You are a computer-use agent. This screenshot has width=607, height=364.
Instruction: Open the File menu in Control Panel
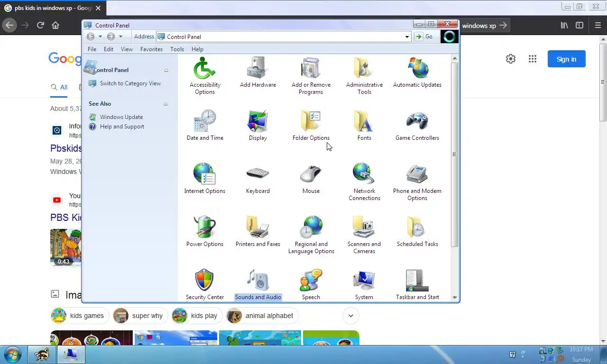92,49
